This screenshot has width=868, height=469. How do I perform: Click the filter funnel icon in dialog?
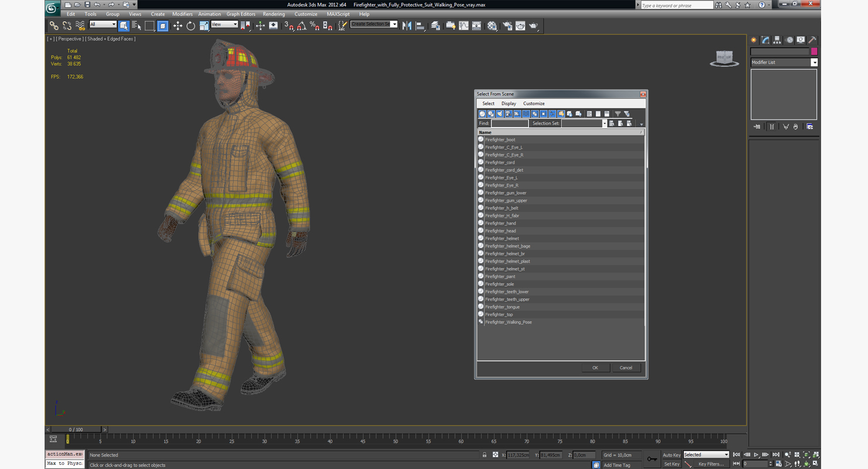click(x=618, y=114)
